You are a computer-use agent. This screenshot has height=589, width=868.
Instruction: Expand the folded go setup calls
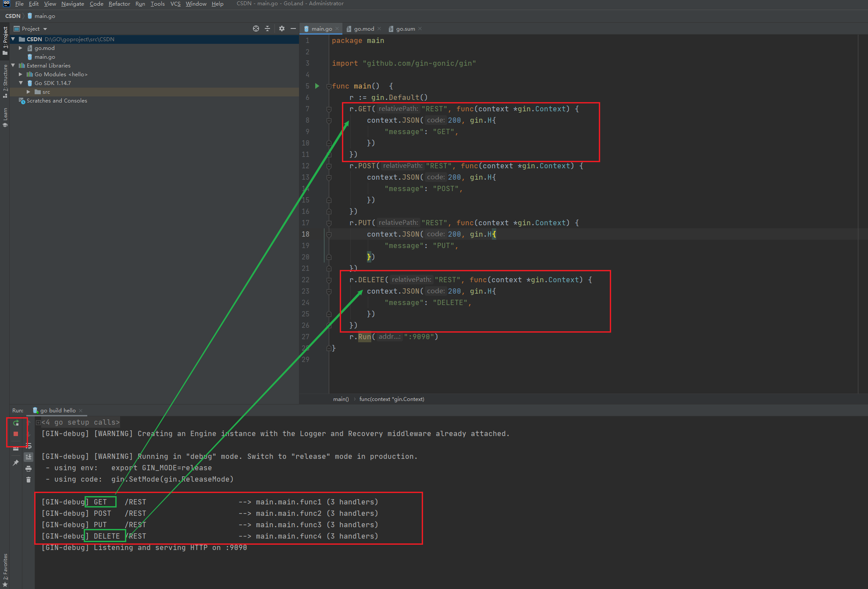[x=38, y=422]
